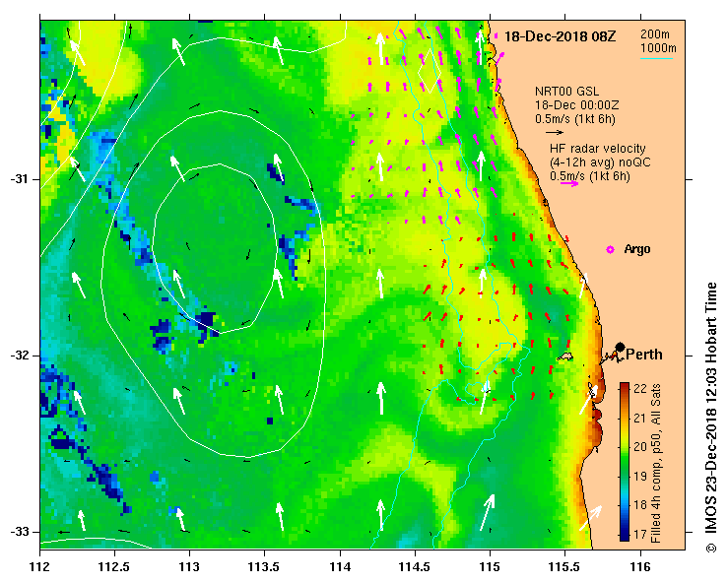The width and height of the screenshot is (728, 583).
Task: Click 'IMOS 23-Dec-2018 12:03 Hobart Time' credit
Action: tap(711, 410)
